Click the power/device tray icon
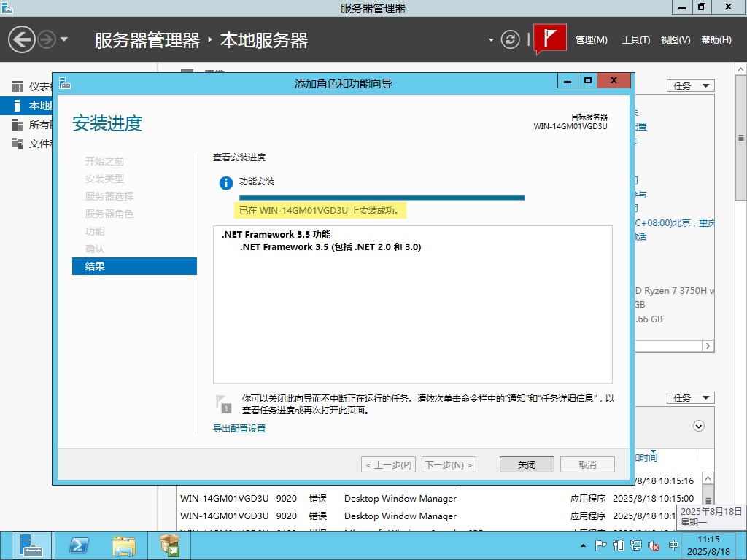The height and width of the screenshot is (560, 747). [x=619, y=545]
